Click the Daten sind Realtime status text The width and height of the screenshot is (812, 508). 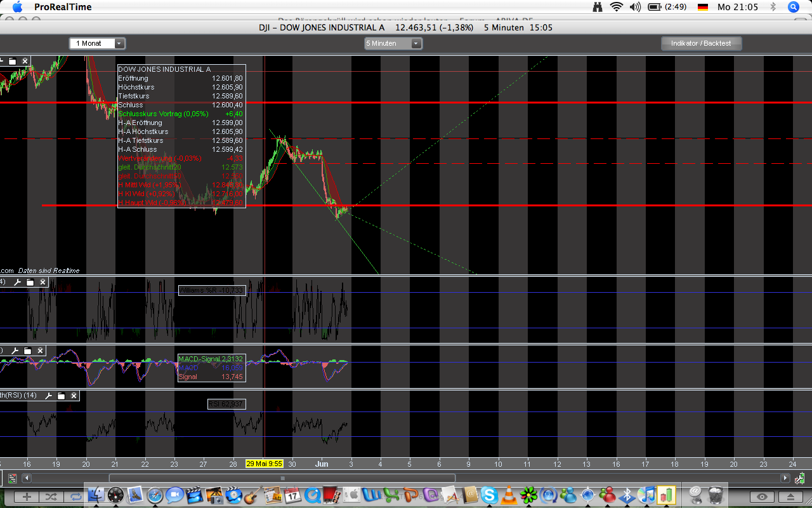(49, 271)
